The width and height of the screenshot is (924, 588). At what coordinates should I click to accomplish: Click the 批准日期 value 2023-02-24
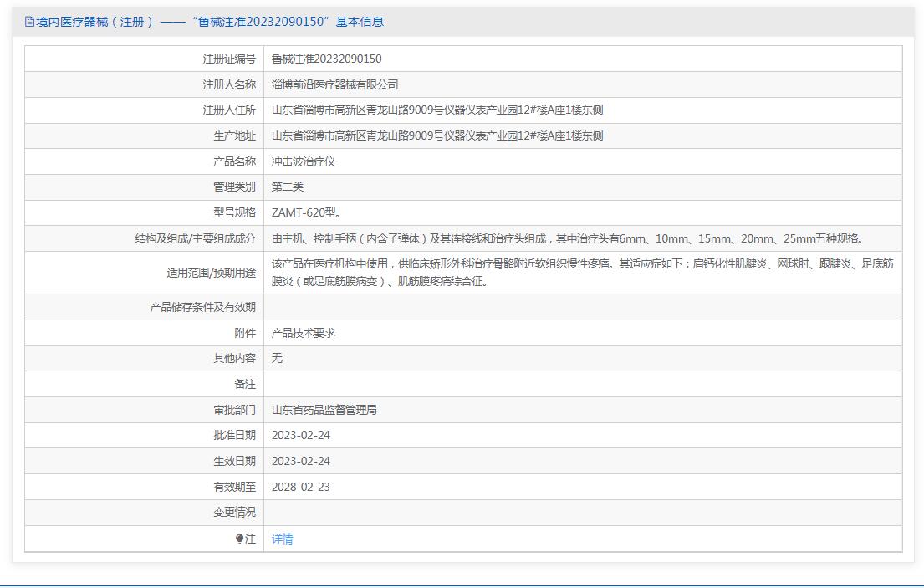click(x=300, y=435)
